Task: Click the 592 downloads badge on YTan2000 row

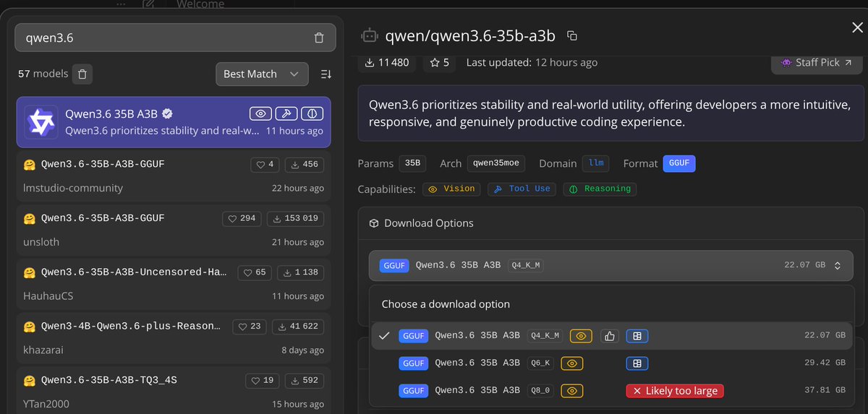Action: click(304, 380)
